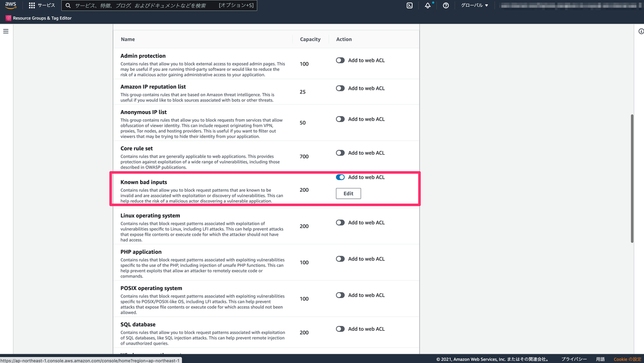Open the AWS home via the AWS logo
The height and width of the screenshot is (363, 644).
11,5
